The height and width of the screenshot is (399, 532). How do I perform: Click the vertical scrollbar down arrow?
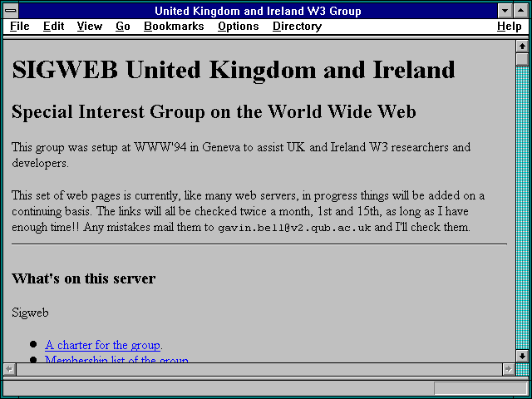(x=522, y=356)
